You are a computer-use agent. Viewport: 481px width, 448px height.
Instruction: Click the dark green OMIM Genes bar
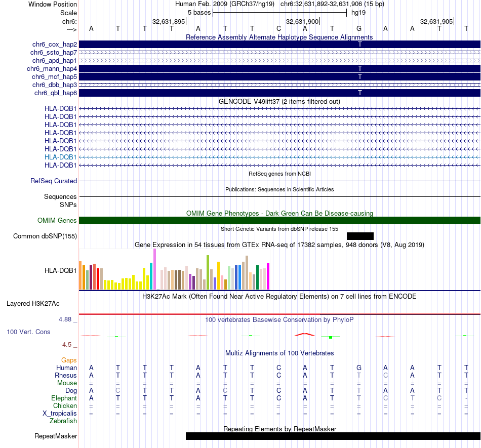[x=279, y=221]
